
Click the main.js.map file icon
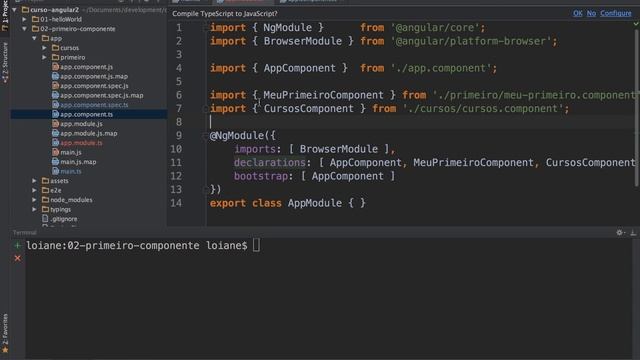click(x=56, y=162)
